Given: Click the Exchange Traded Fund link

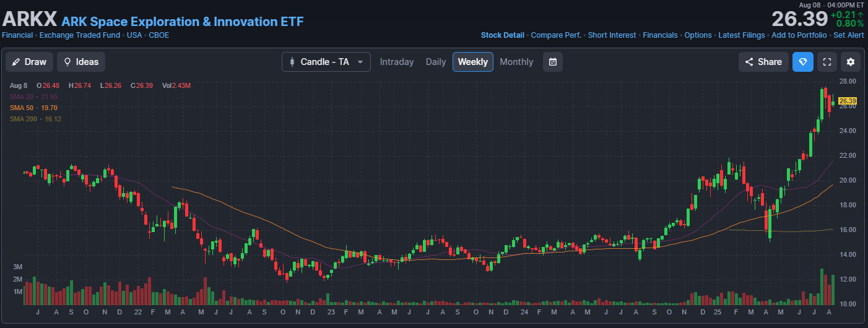Looking at the screenshot, I should pos(80,35).
